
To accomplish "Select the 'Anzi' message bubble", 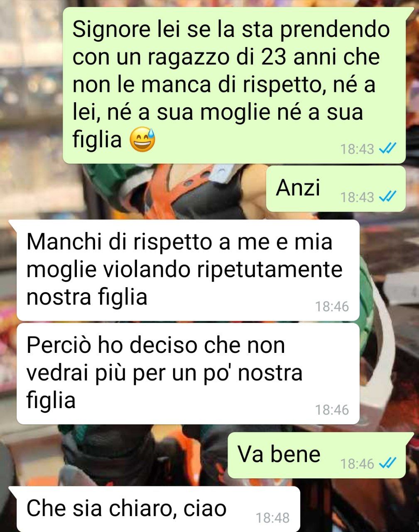I will [x=336, y=189].
